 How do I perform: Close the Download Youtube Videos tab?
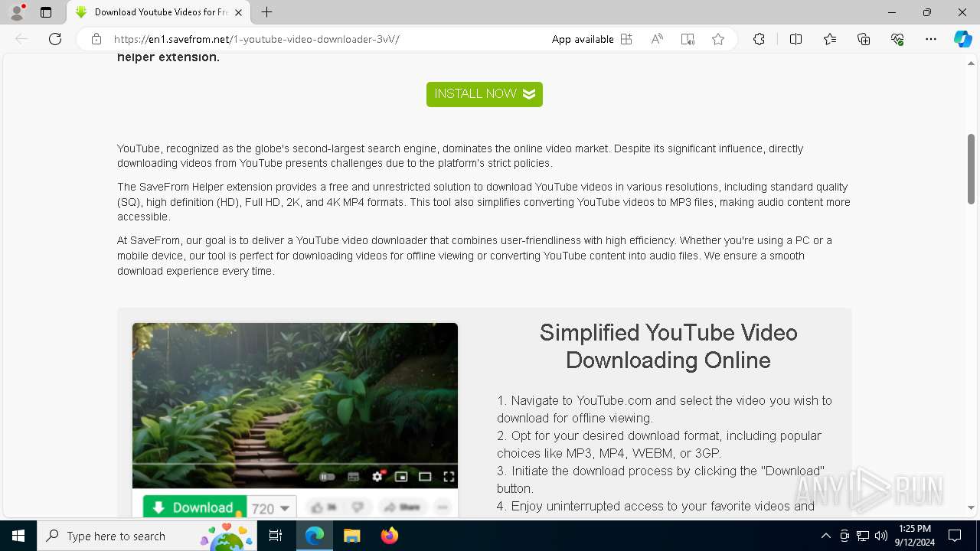pyautogui.click(x=239, y=12)
